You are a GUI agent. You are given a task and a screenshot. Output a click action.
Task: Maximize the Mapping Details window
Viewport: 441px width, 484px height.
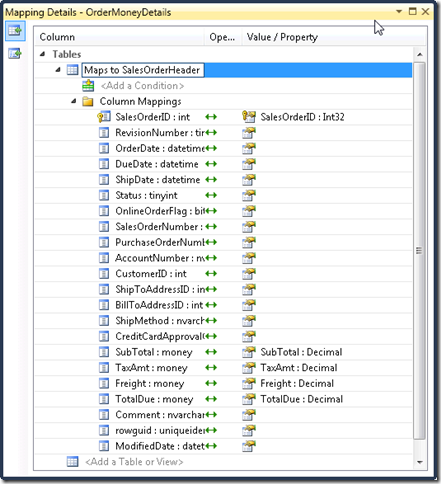point(412,12)
